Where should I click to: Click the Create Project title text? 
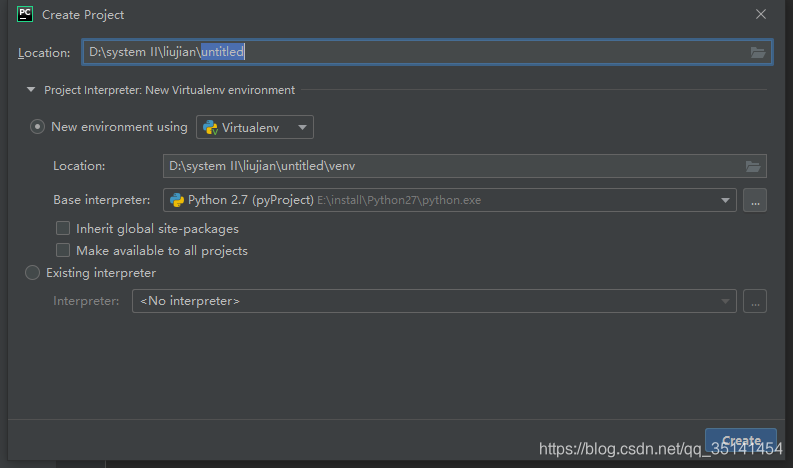point(83,15)
